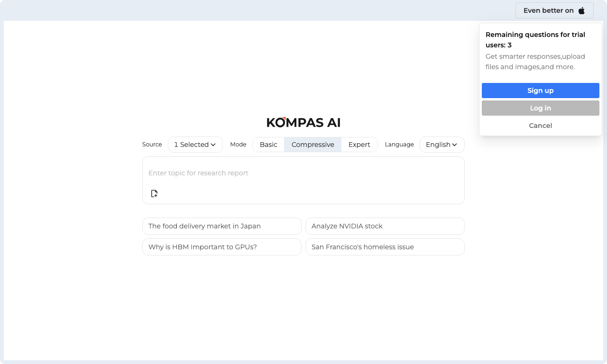Click the 'Remaining questions for trial users: 3' text
The image size is (607, 364).
click(535, 40)
